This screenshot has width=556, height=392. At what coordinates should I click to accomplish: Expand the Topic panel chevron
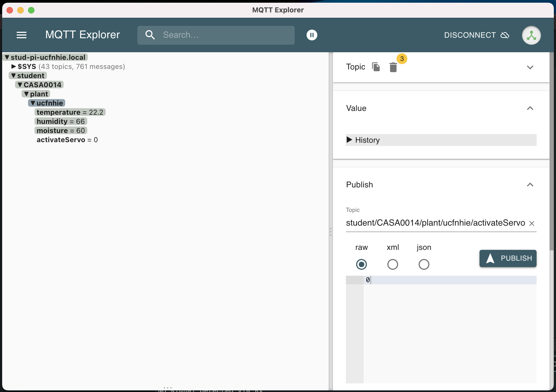(530, 67)
